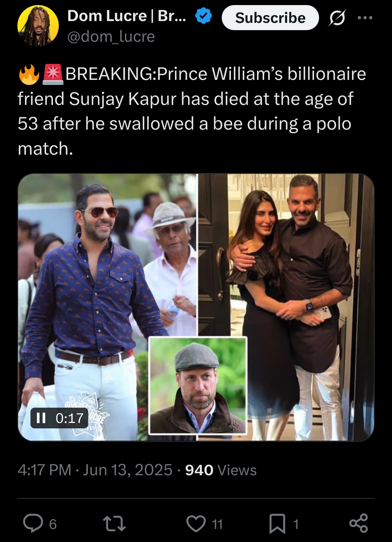
Task: Click the Dom Lucre display name
Action: tap(127, 16)
